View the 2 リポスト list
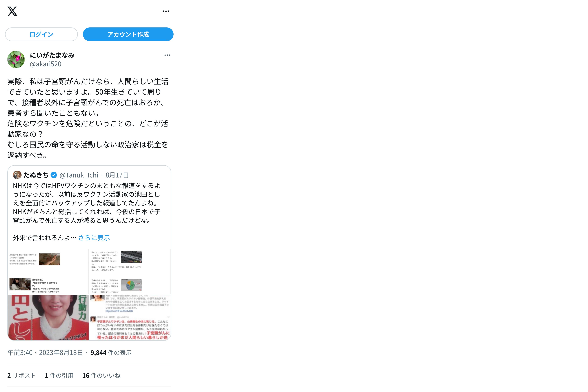588x392 pixels. click(x=22, y=376)
